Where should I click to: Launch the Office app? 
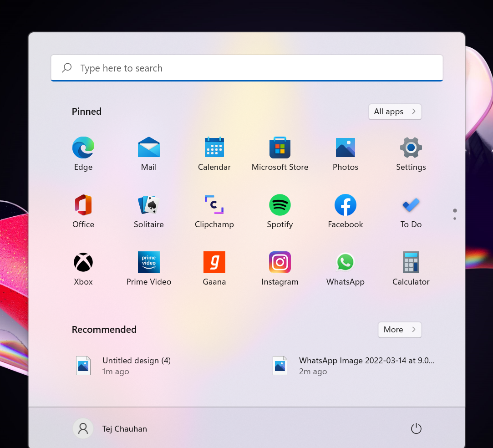83,211
